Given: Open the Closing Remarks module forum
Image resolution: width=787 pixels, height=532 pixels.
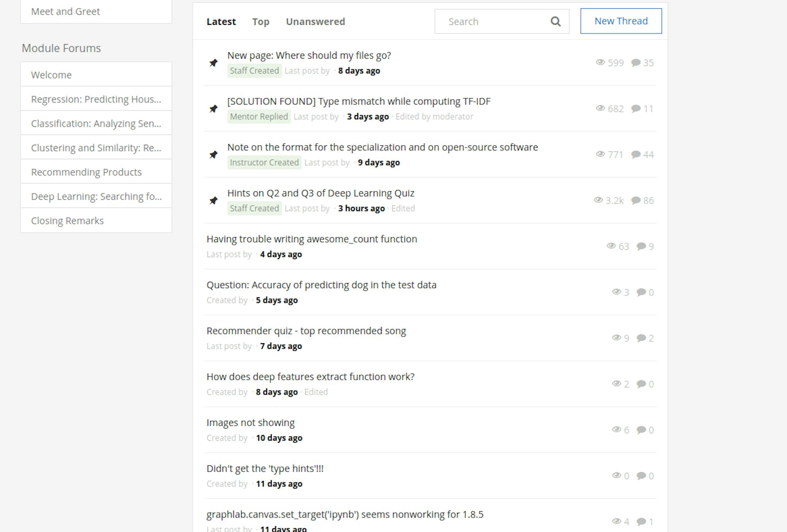Looking at the screenshot, I should pos(67,221).
